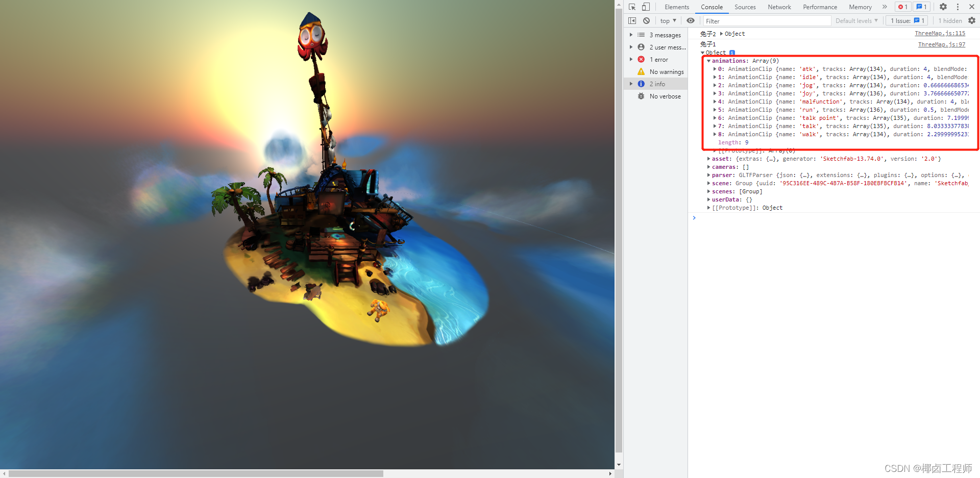Expand the 兔子2 Object entry

(721, 34)
